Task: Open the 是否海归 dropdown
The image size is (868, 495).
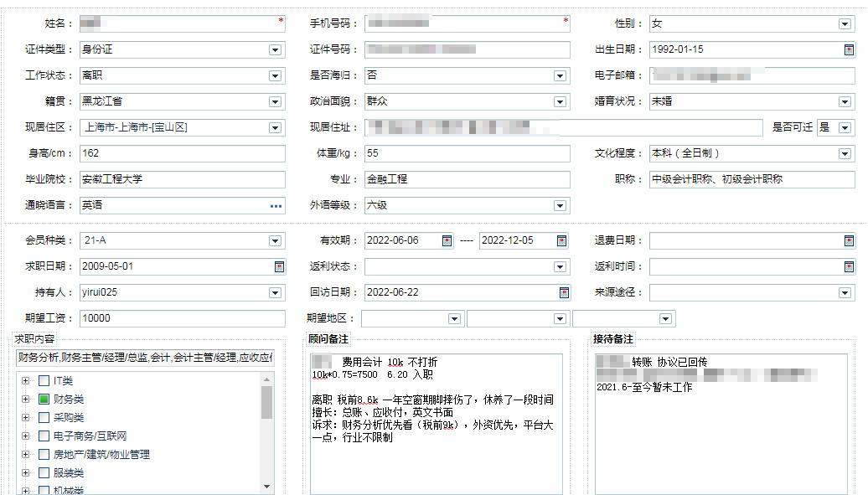Action: click(x=561, y=76)
